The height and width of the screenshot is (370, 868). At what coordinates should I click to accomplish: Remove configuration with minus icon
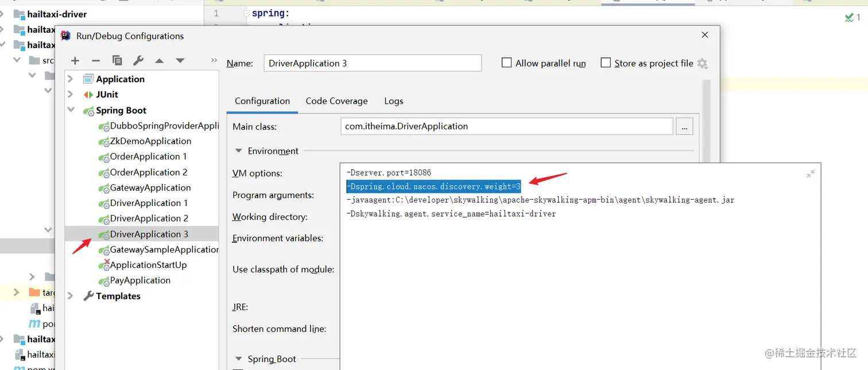click(96, 61)
